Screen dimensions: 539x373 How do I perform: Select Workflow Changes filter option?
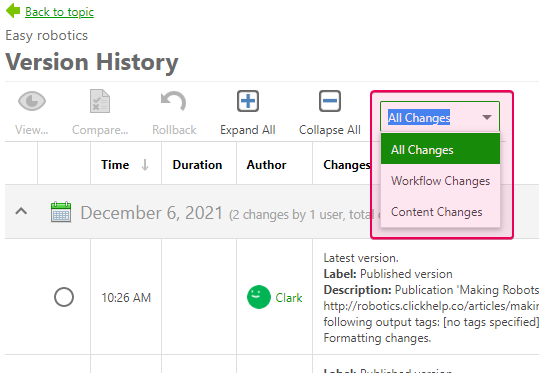[440, 181]
